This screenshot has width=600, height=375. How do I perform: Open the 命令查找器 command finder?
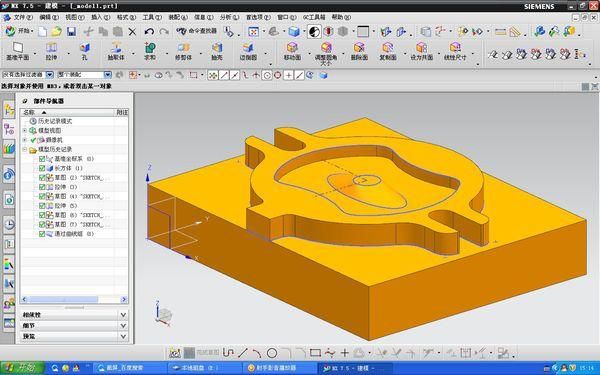(197, 31)
